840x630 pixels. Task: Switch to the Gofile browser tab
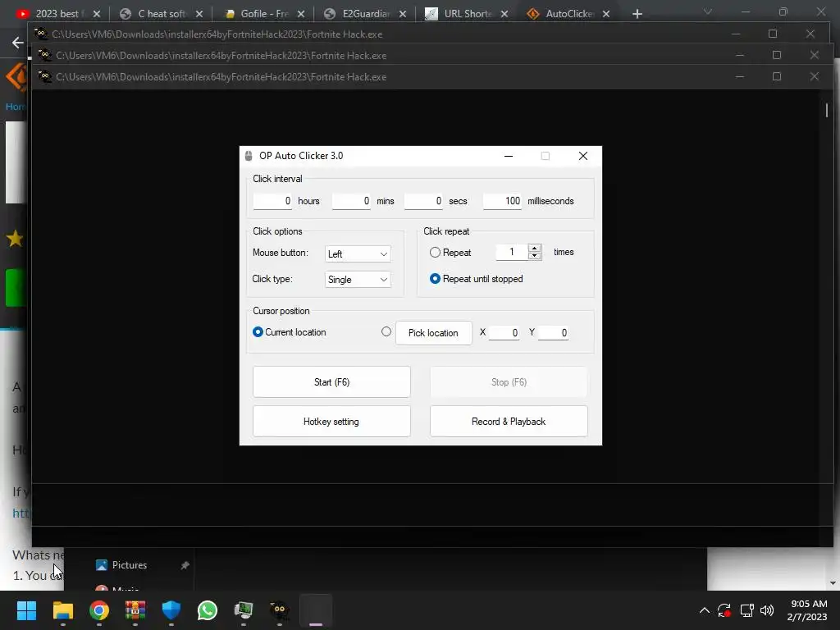264,14
